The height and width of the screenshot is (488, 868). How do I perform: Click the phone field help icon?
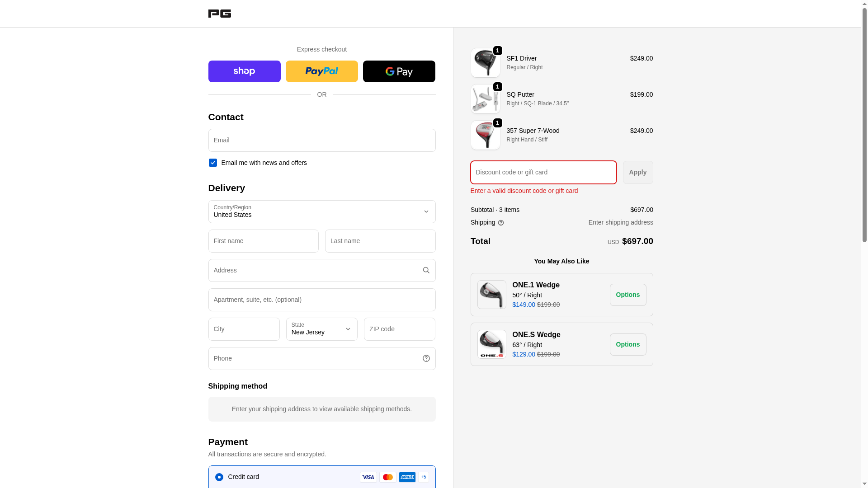tap(426, 358)
